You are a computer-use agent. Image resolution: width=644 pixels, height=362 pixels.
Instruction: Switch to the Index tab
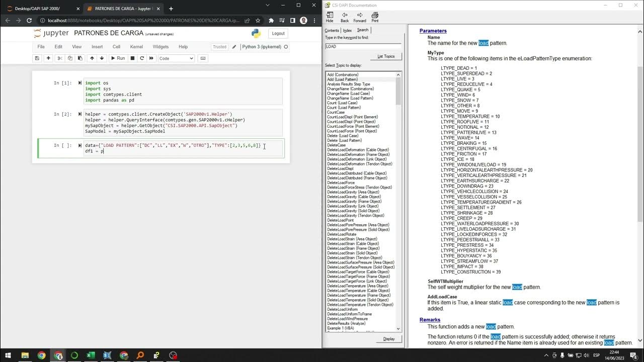coord(348,30)
